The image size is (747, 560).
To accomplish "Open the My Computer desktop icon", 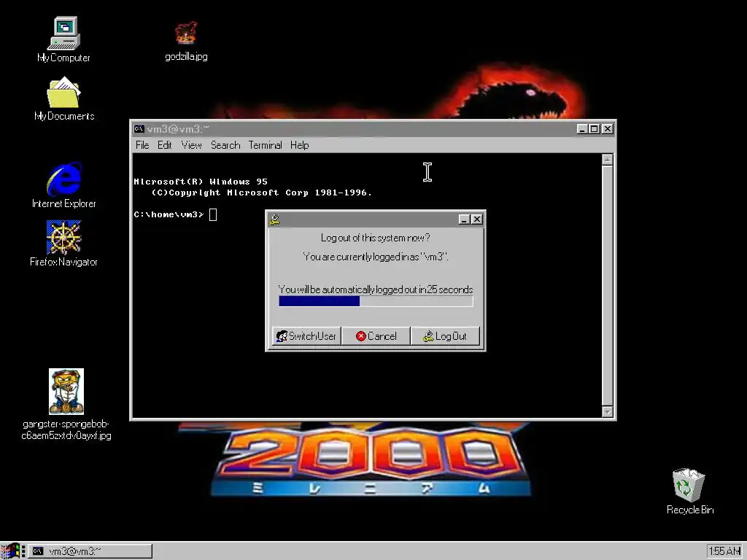I will pyautogui.click(x=64, y=40).
